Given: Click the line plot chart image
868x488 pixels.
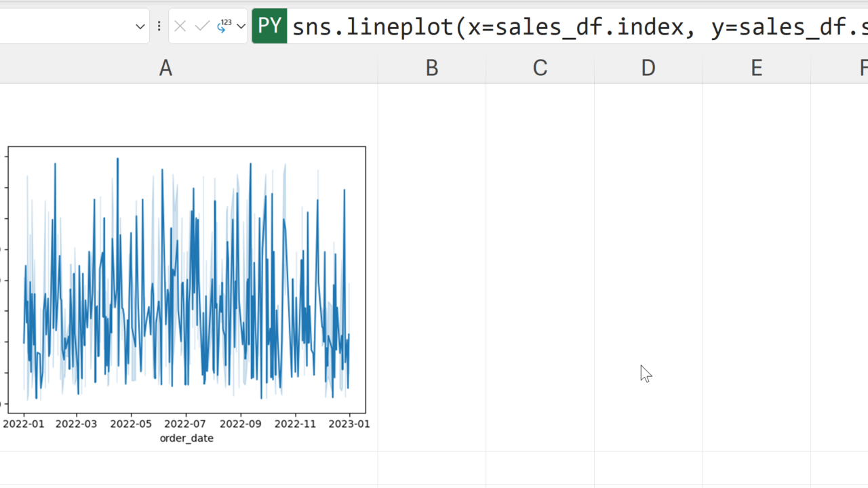Looking at the screenshot, I should pyautogui.click(x=186, y=279).
